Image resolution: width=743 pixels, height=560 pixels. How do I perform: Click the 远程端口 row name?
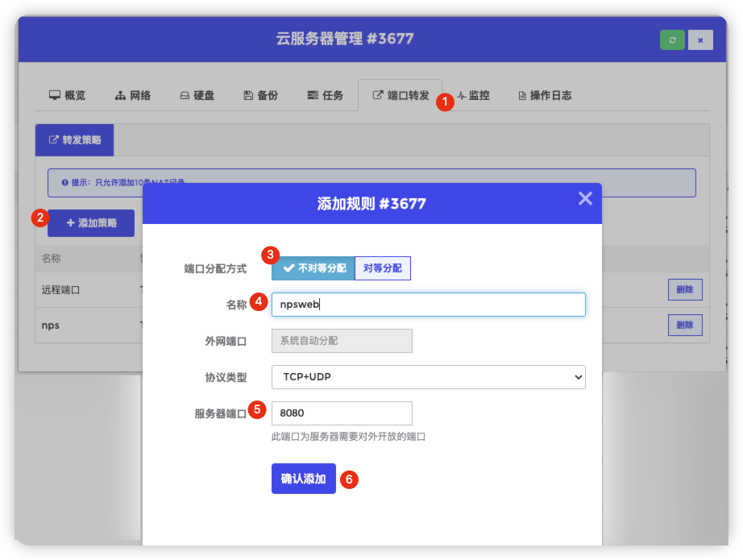60,289
